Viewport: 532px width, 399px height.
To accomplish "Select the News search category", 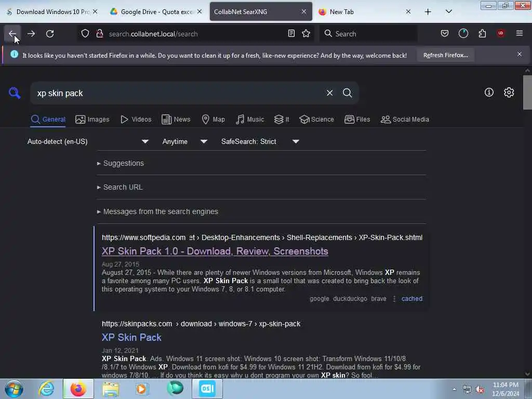I will [x=176, y=119].
